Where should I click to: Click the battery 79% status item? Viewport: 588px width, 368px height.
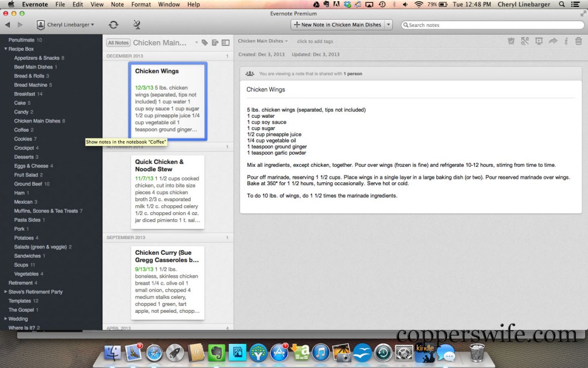tap(437, 5)
